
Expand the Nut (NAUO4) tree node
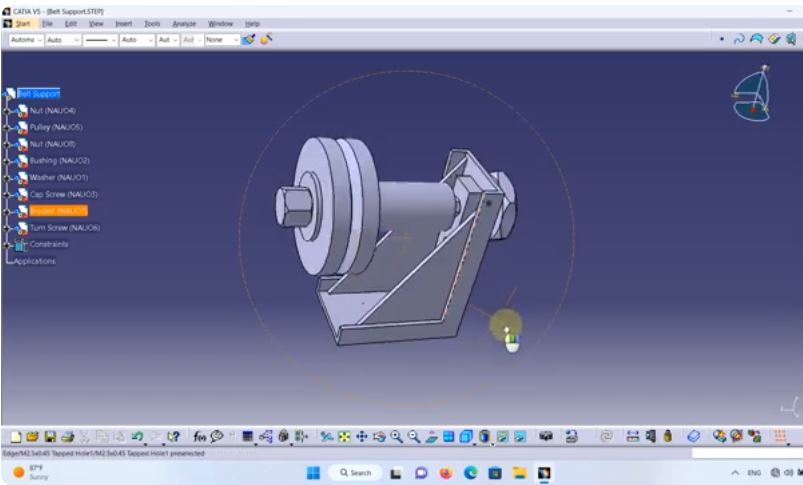[x=7, y=111]
